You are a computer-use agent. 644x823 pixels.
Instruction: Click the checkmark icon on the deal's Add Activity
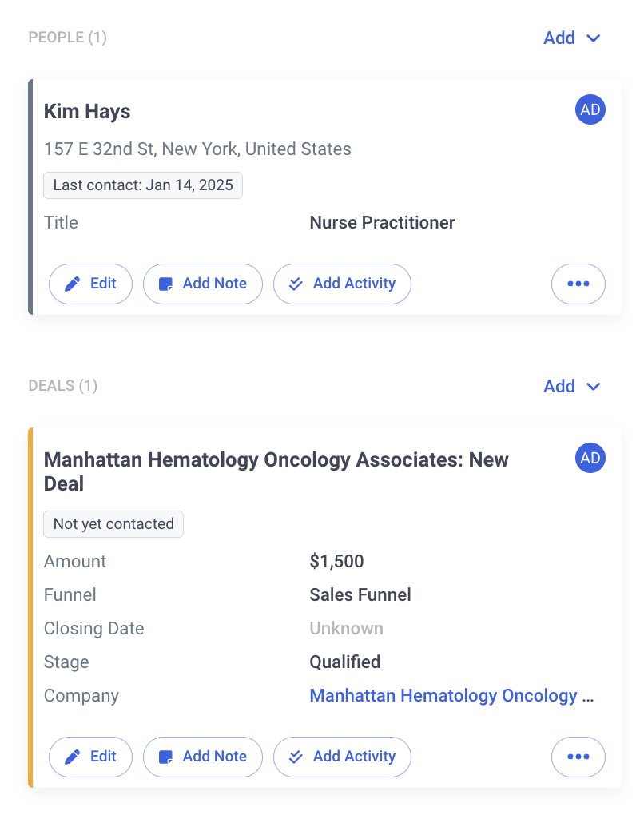coord(296,757)
